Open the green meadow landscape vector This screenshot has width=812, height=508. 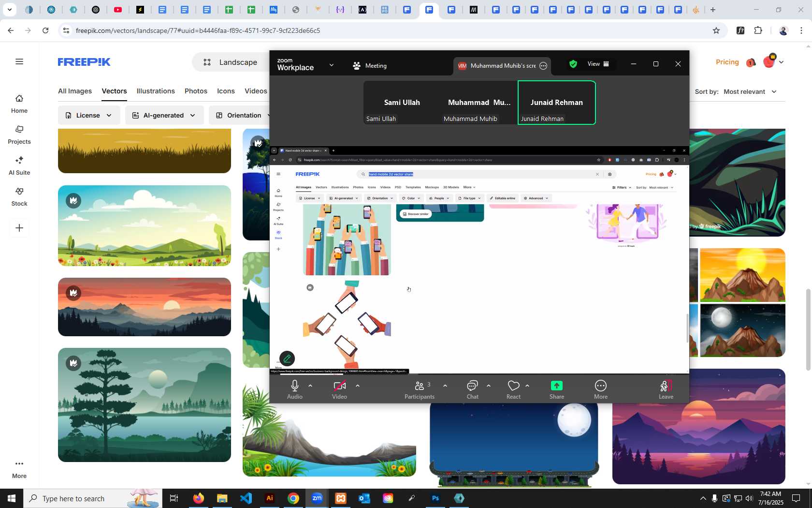click(145, 225)
